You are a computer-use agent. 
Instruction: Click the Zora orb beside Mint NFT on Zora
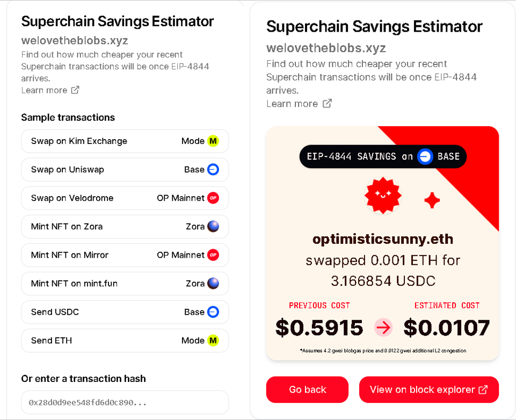[x=213, y=227]
